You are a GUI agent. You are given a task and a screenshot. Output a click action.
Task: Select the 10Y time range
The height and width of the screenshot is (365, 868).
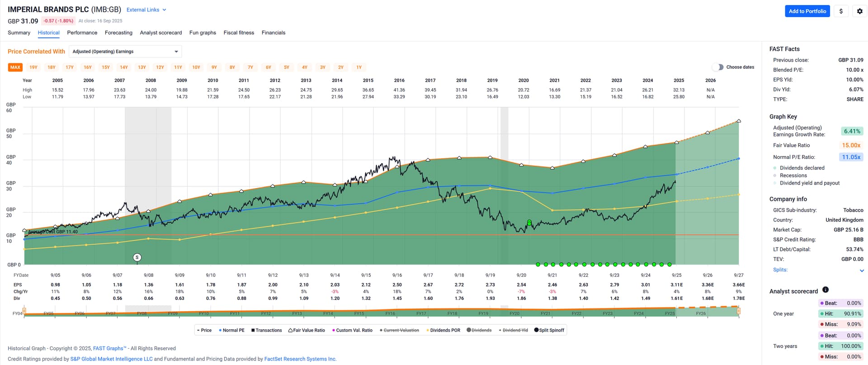click(x=196, y=67)
